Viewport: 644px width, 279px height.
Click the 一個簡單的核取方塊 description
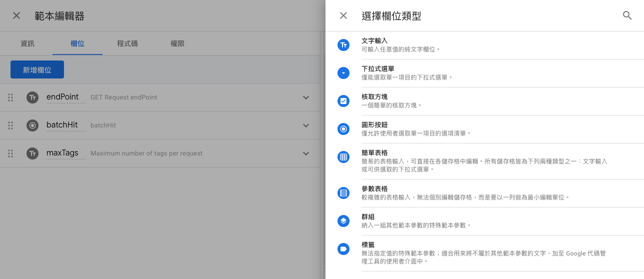[x=392, y=105]
